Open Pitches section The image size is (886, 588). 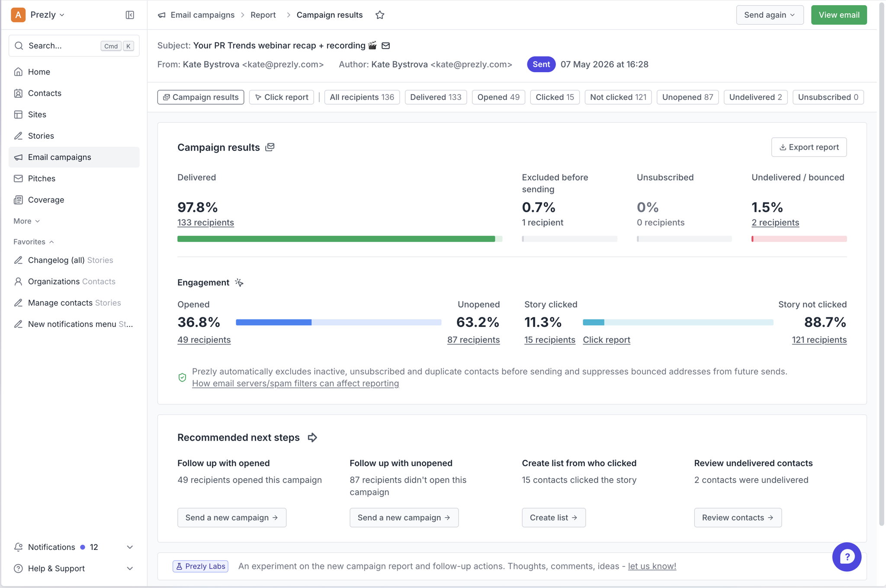tap(74, 178)
